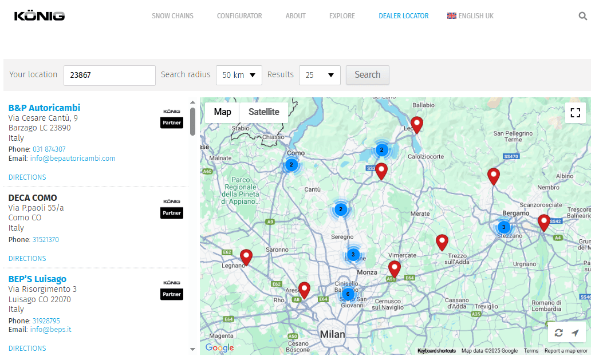This screenshot has height=364, width=595.
Task: Open the cluster of 2 above Seregno
Action: click(341, 209)
